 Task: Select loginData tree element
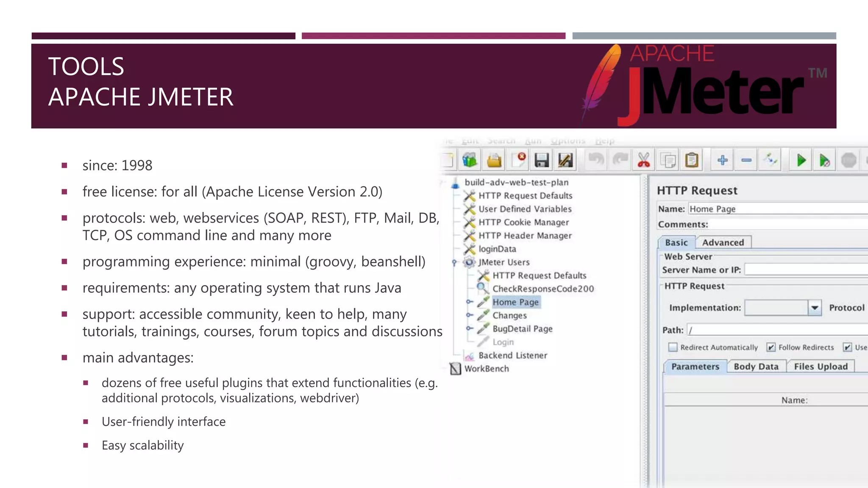pyautogui.click(x=497, y=249)
